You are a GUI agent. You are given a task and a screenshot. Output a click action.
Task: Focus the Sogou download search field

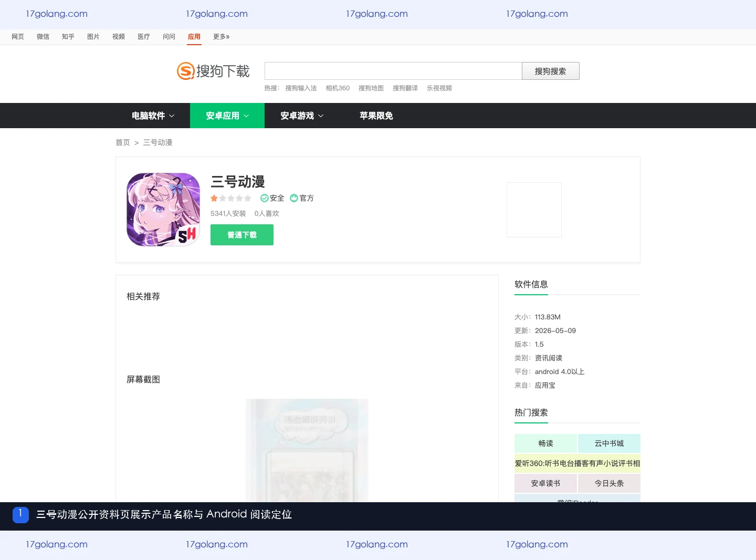pyautogui.click(x=393, y=71)
